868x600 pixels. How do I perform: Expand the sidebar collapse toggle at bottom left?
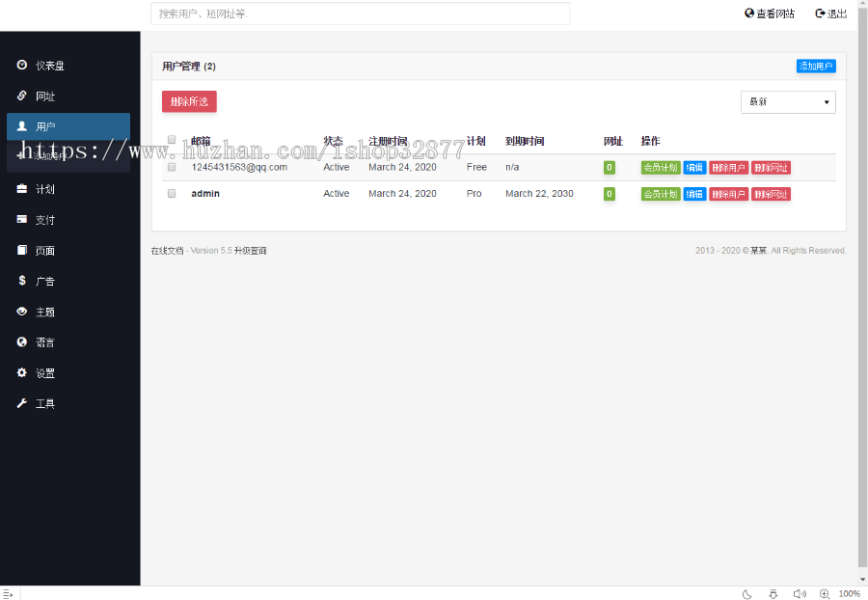(x=10, y=594)
